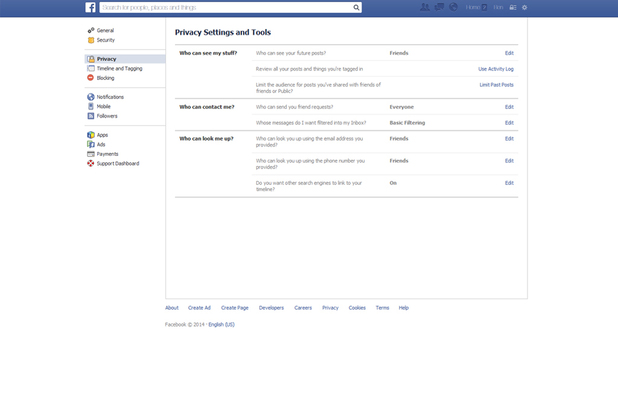Click 'Privacy Settings and Tools' title
This screenshot has height=411, width=618.
click(x=223, y=32)
